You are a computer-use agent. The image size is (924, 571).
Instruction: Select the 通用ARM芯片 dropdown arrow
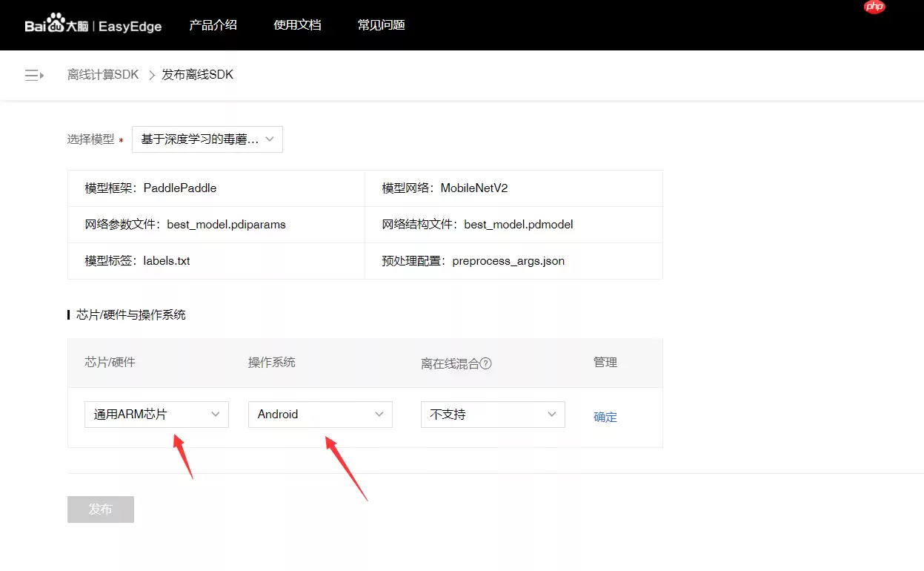click(x=215, y=415)
